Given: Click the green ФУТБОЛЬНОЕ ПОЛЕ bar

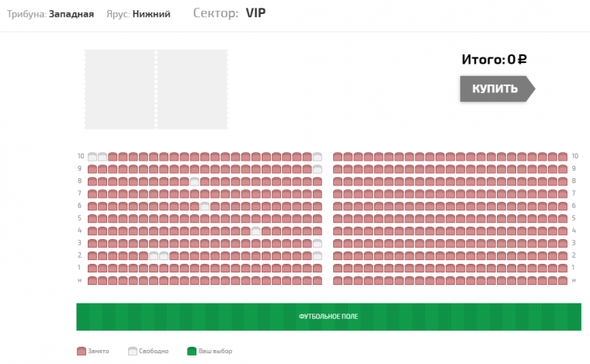Looking at the screenshot, I should (x=328, y=317).
